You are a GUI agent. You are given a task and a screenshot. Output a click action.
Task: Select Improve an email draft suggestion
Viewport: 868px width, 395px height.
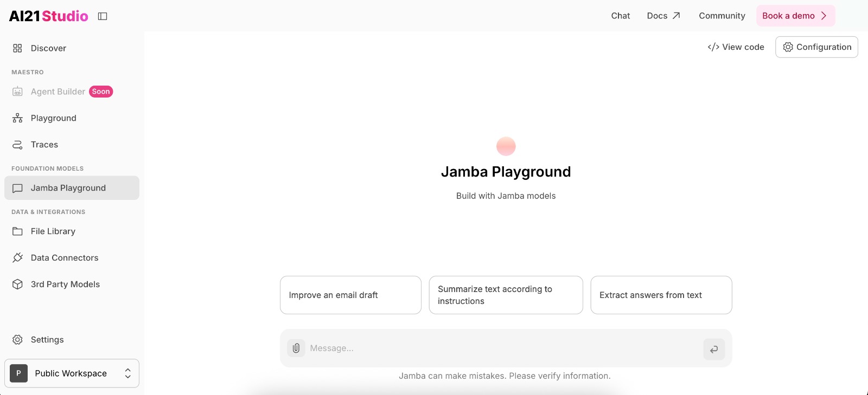pos(350,295)
